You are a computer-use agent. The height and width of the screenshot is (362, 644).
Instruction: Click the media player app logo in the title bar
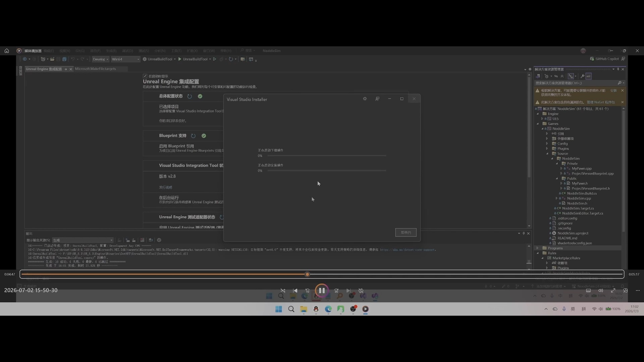click(x=19, y=51)
